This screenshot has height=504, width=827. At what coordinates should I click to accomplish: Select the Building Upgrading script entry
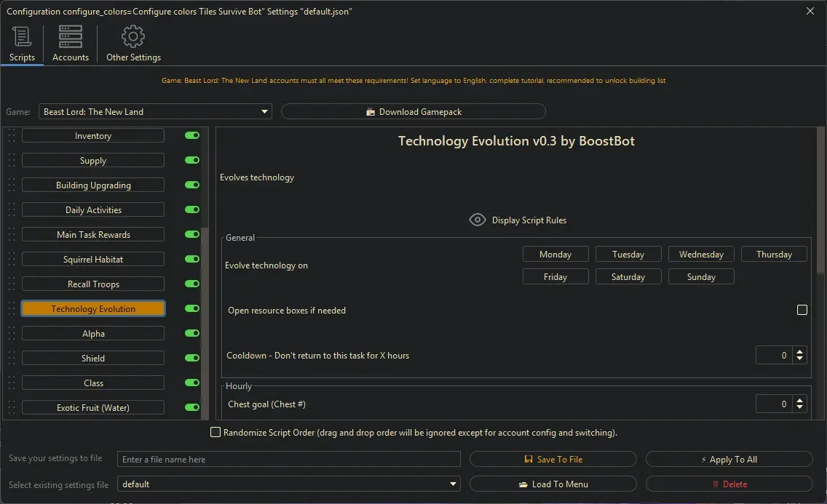pos(93,185)
